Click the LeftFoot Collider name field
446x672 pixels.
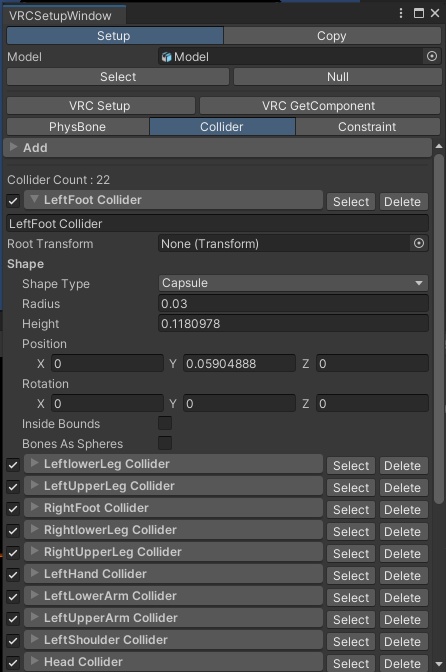coord(218,224)
